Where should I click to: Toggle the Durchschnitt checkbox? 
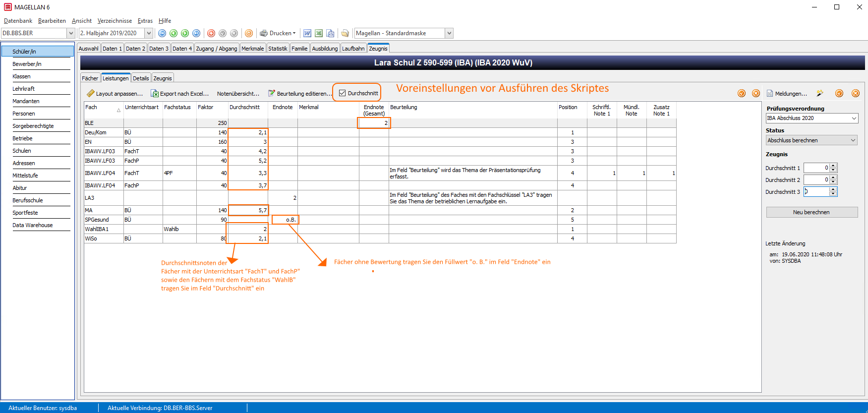[x=342, y=93]
